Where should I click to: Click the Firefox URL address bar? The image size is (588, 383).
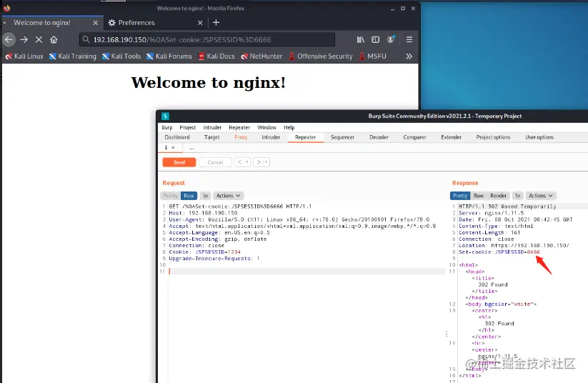(207, 39)
